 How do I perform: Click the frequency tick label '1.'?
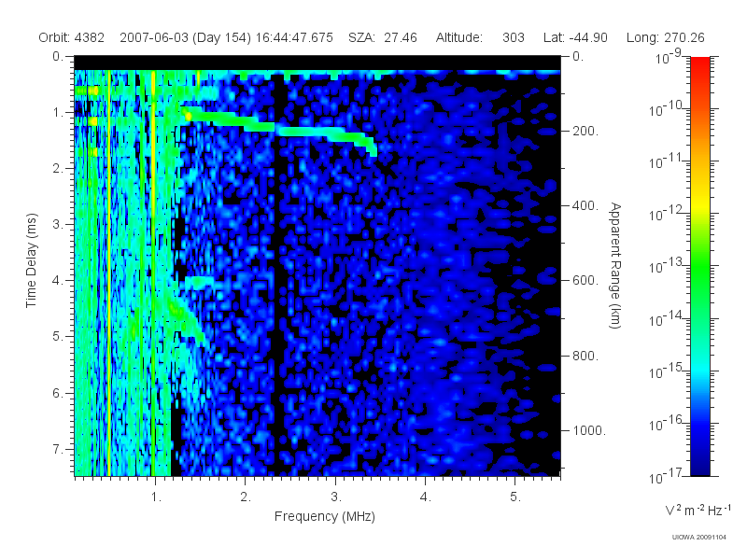point(156,497)
